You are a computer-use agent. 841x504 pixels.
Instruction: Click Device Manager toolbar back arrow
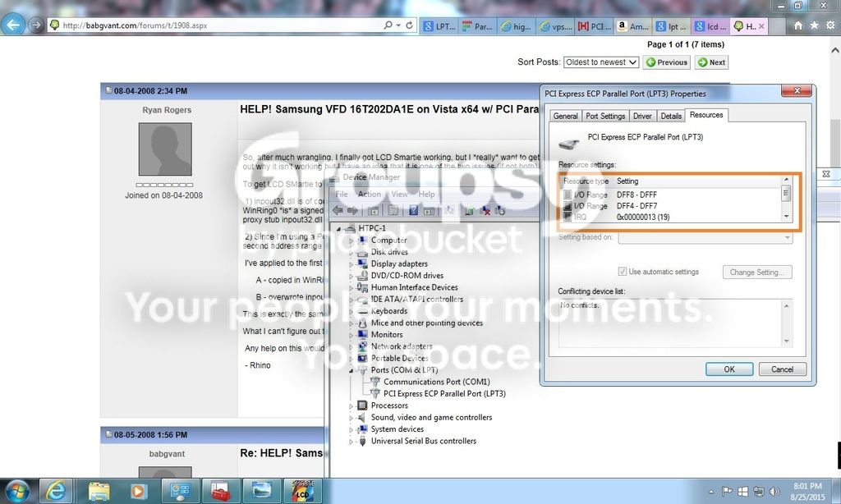coord(338,211)
